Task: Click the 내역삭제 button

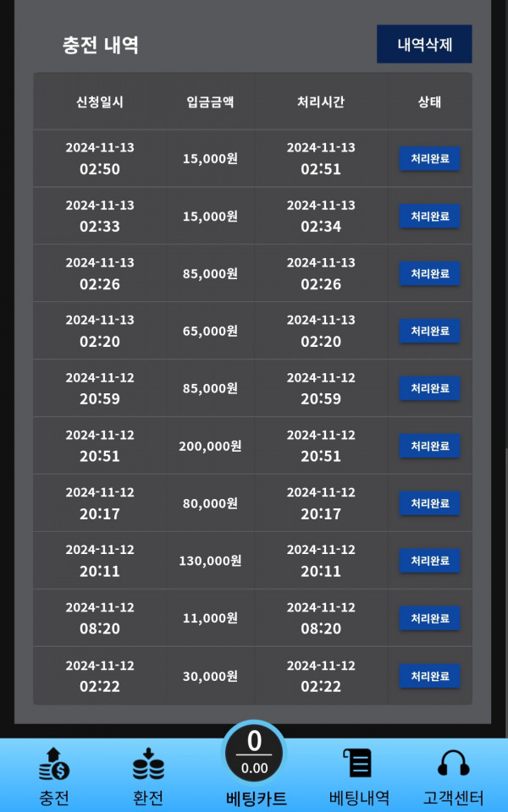Action: (x=424, y=44)
